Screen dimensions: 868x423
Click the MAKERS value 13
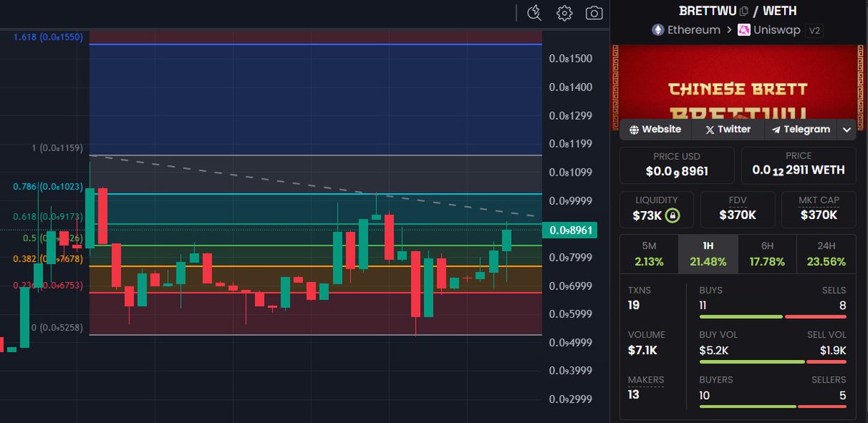pyautogui.click(x=634, y=395)
